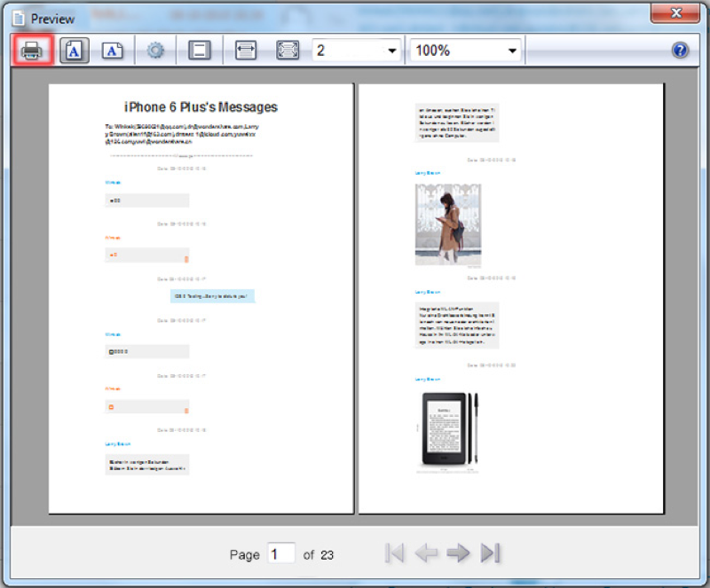Go to the previous page
The height and width of the screenshot is (588, 710).
point(426,553)
